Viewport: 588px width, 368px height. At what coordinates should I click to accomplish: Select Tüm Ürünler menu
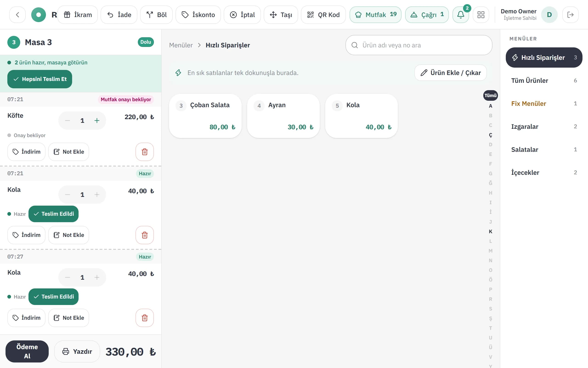click(x=544, y=80)
